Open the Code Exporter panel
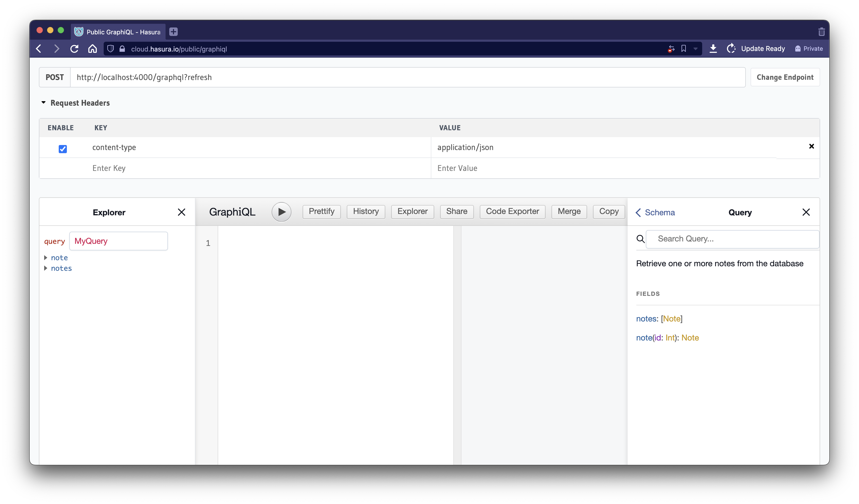This screenshot has width=859, height=504. [512, 212]
